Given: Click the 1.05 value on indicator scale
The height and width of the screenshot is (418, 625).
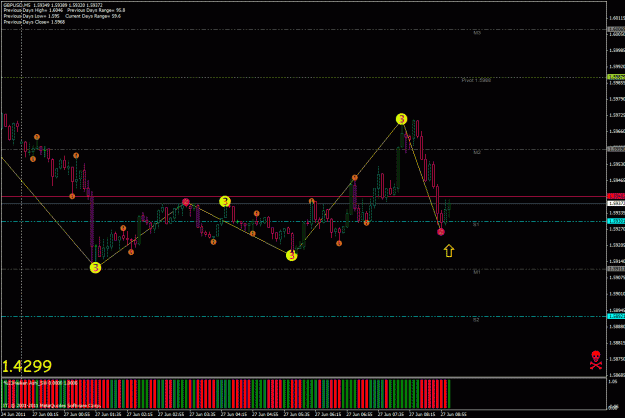Looking at the screenshot, I should click(612, 382).
